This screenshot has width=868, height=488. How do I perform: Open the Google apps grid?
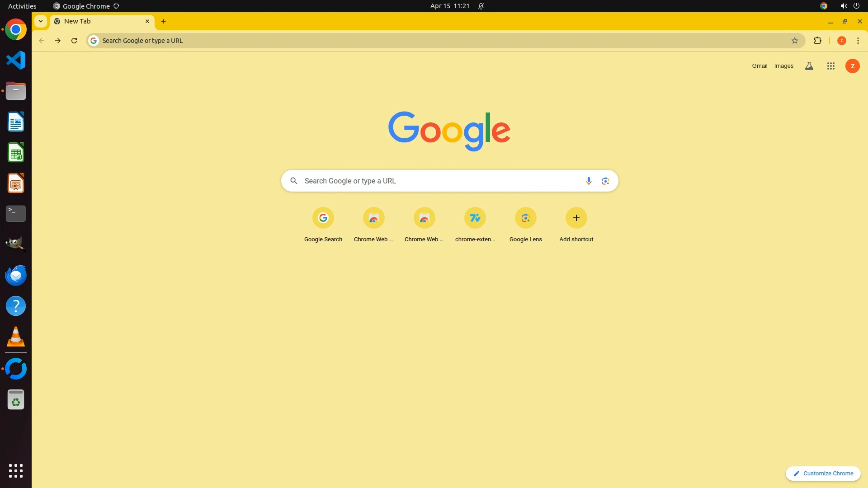point(830,66)
